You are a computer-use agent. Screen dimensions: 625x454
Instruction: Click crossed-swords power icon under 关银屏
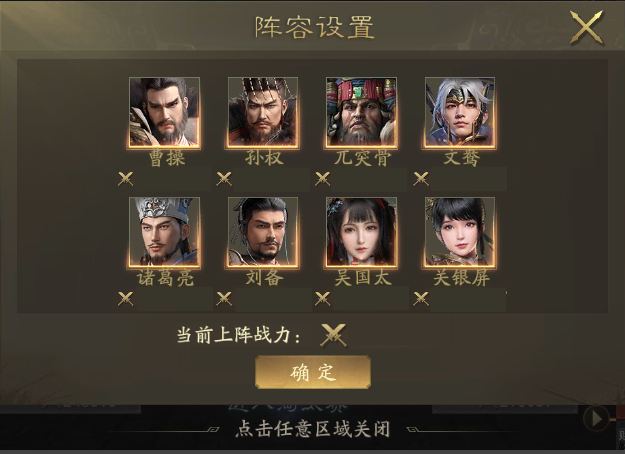point(421,299)
